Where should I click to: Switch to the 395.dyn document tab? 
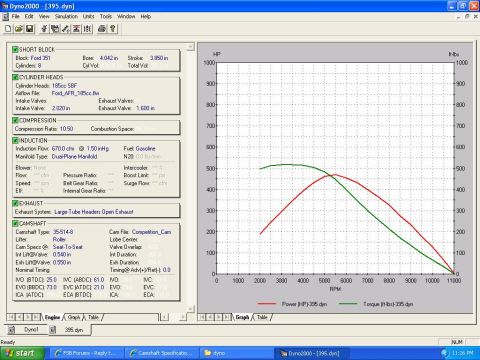[74, 330]
